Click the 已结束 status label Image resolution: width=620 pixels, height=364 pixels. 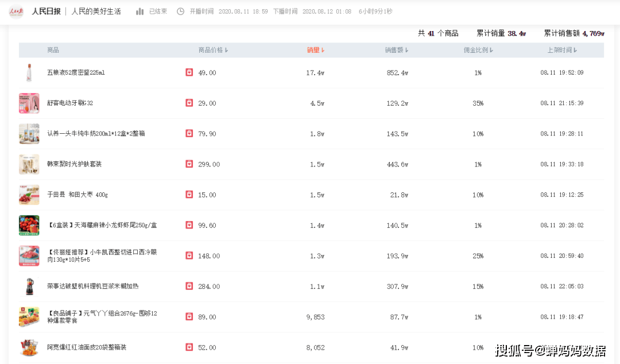point(158,11)
